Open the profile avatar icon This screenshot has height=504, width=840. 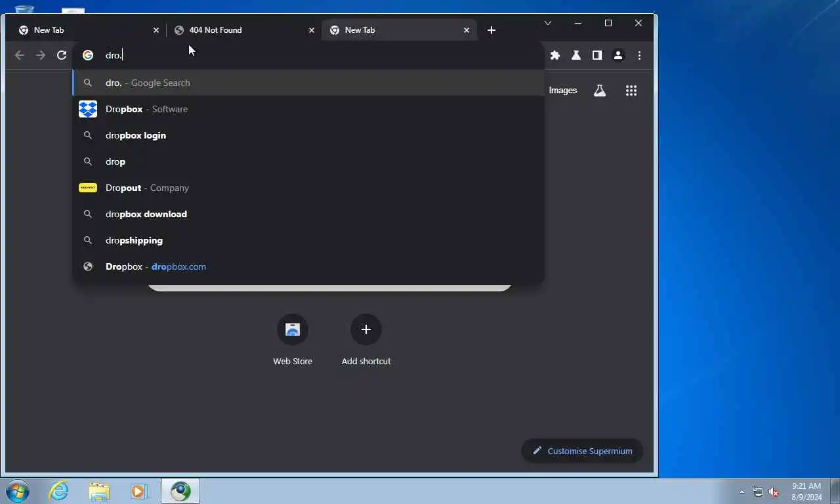(x=618, y=55)
